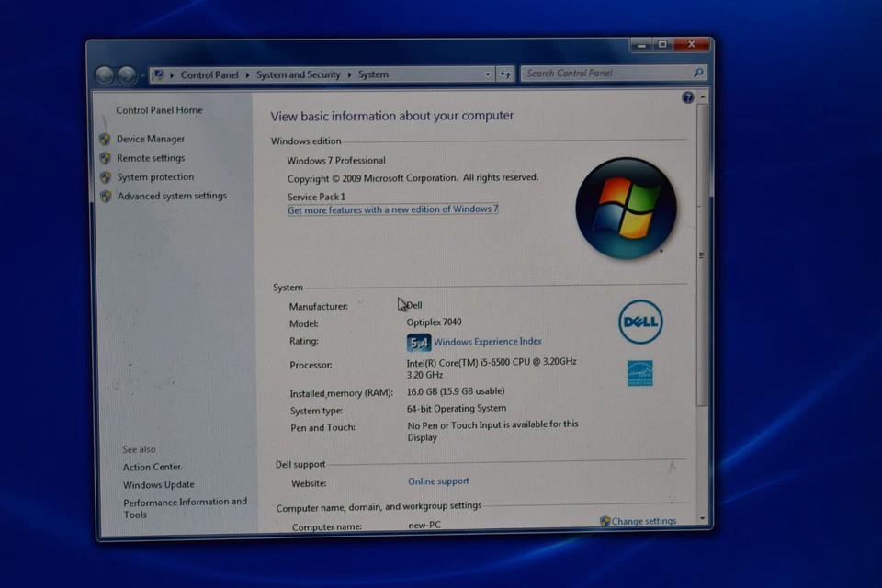882x588 pixels.
Task: Open the address bar history dropdown arrow
Action: 489,73
